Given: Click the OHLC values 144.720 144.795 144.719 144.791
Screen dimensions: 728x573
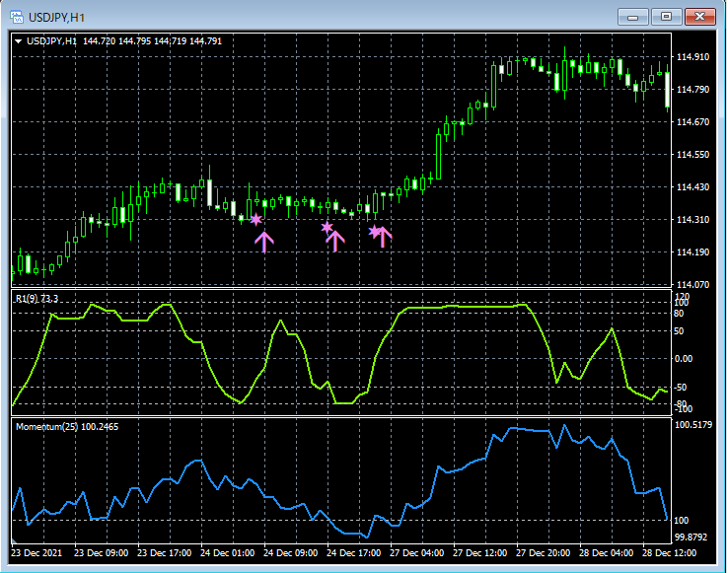Looking at the screenshot, I should click(152, 41).
